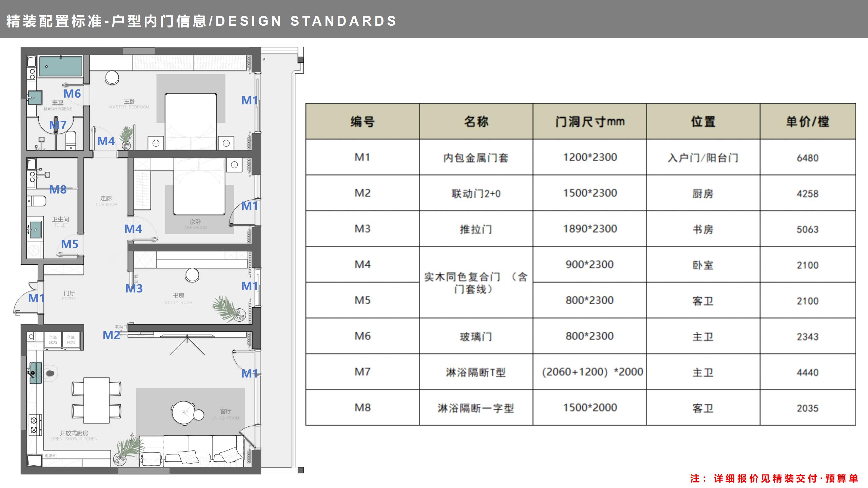Click the 编号 table header
Screen dimensions: 868x488
coord(362,121)
